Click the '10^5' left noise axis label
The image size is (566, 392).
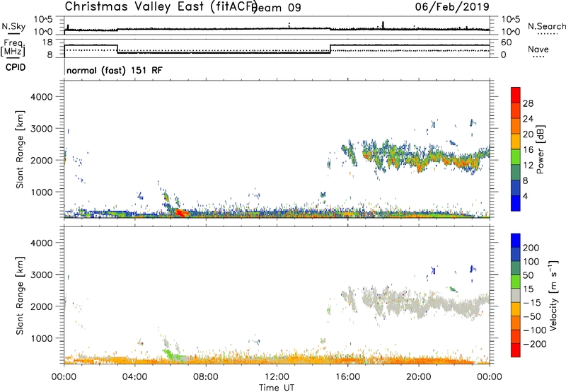tap(43, 19)
